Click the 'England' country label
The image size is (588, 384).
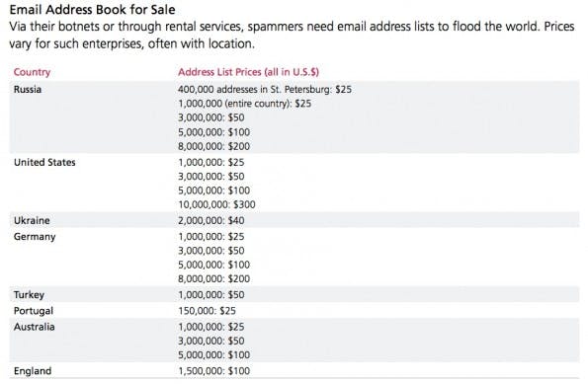[x=33, y=371]
